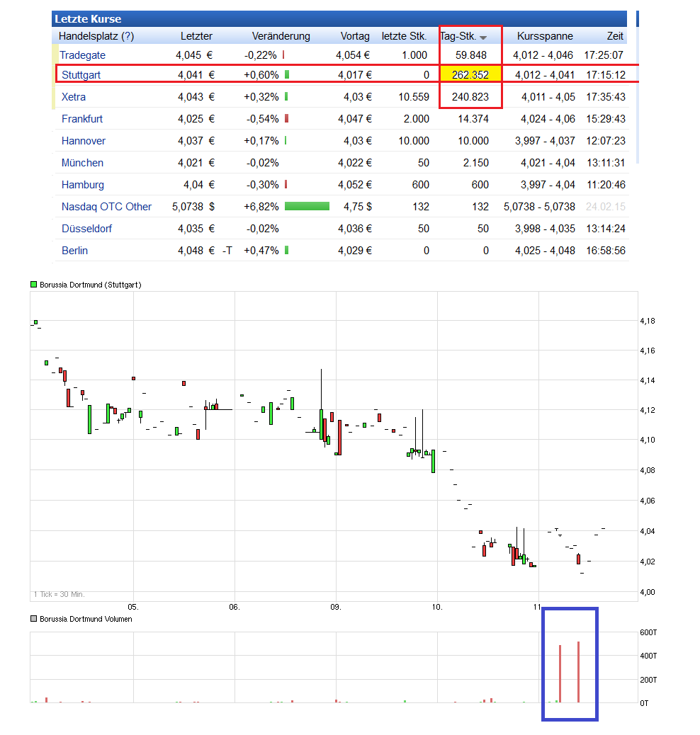
Task: Click the green change bar in Stuttgart row
Action: click(287, 74)
